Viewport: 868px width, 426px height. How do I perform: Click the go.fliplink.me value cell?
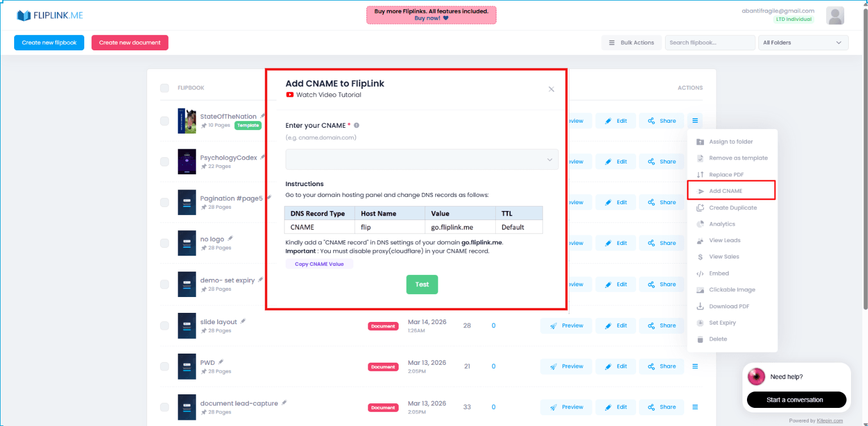tap(460, 227)
